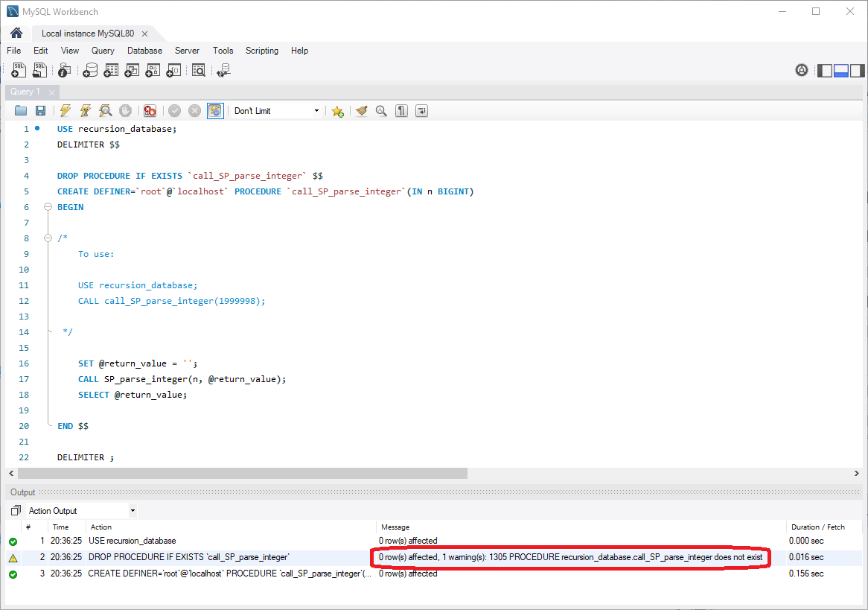Open the Server menu
The height and width of the screenshot is (610, 868).
pos(187,51)
